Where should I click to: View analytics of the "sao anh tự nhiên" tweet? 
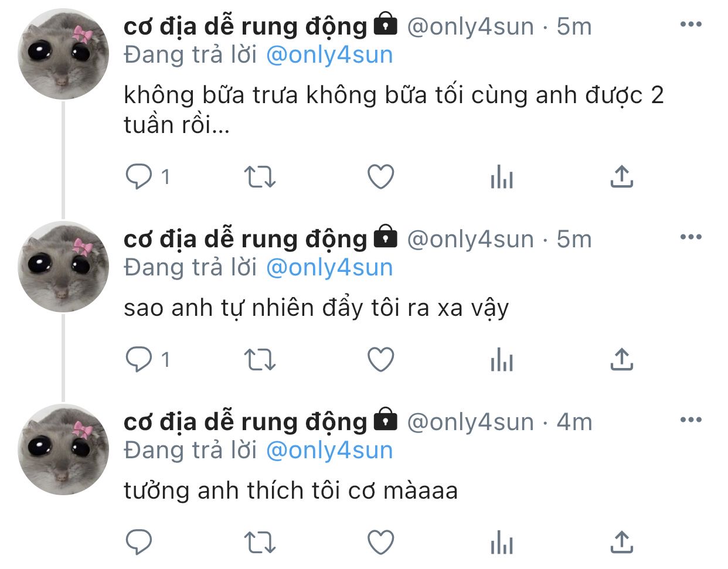pos(502,359)
